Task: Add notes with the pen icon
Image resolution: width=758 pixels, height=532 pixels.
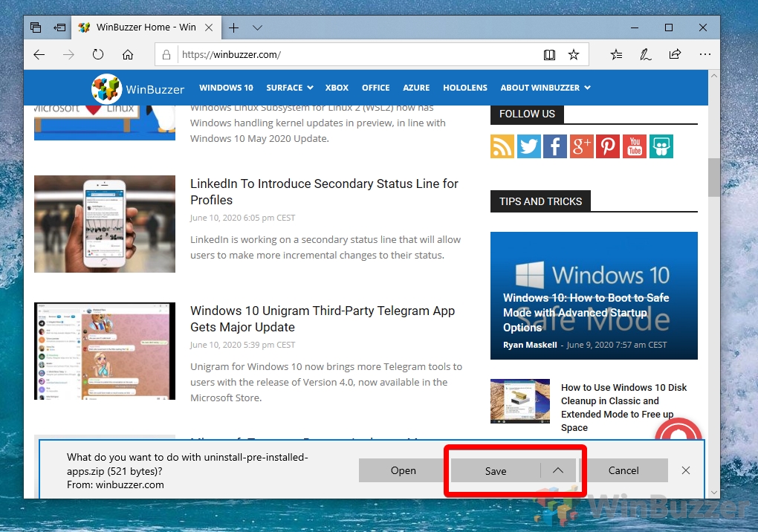Action: 645,54
